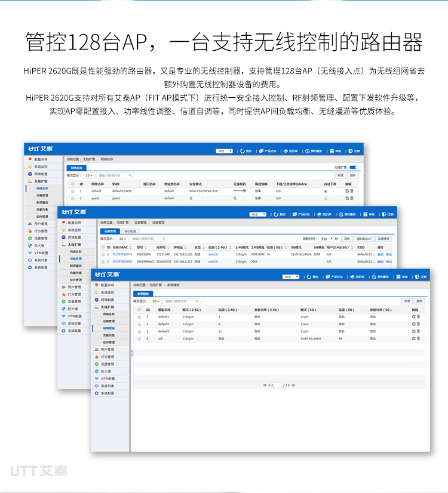The image size is (448, 493).
Task: Click 注销 logout icon in front window header
Action: [417, 277]
